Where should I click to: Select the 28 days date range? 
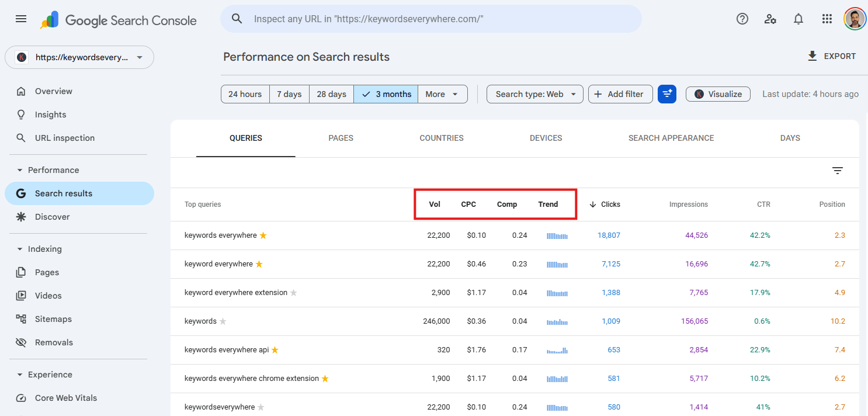point(331,94)
